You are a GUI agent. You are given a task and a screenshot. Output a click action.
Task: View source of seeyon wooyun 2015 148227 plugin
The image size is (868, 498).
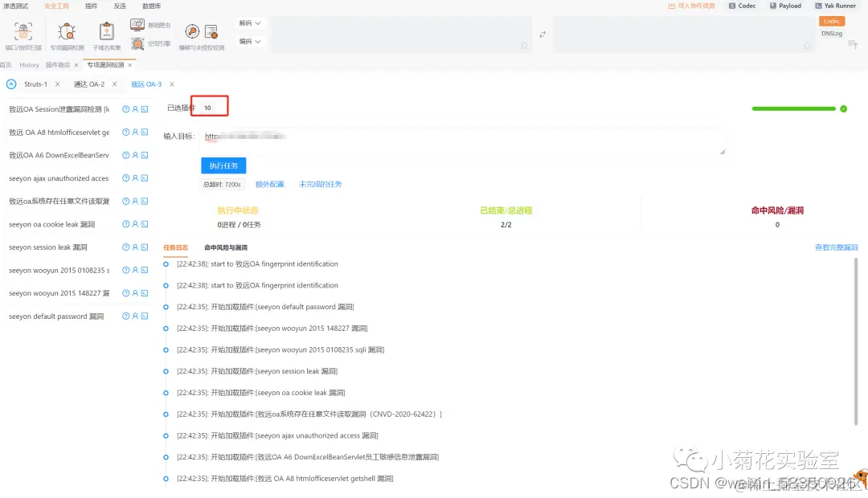tap(145, 292)
